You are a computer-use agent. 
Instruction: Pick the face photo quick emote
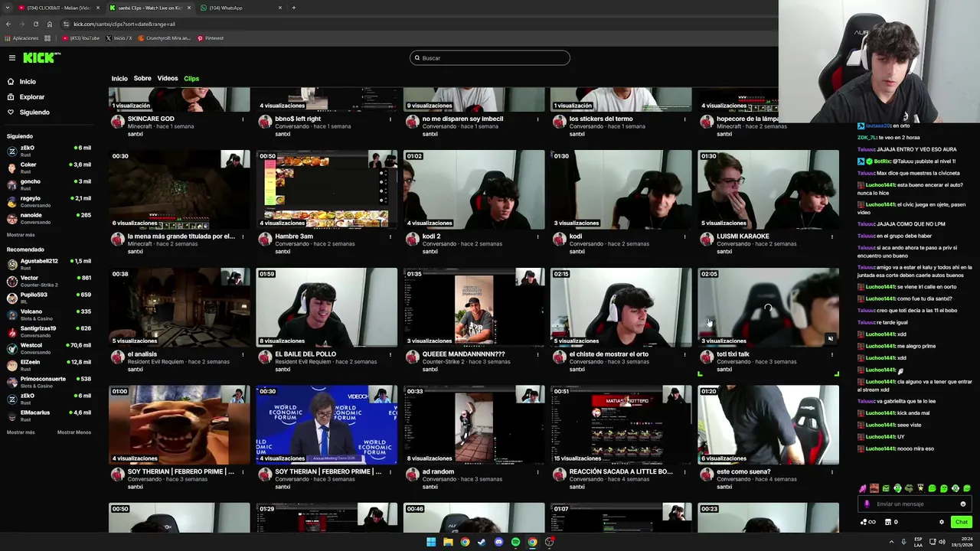pos(874,488)
